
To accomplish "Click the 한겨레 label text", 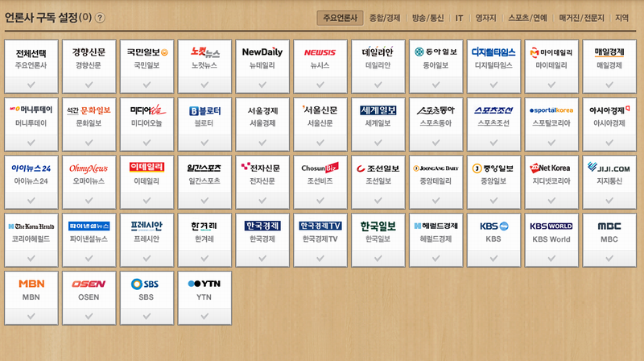I will click(204, 239).
